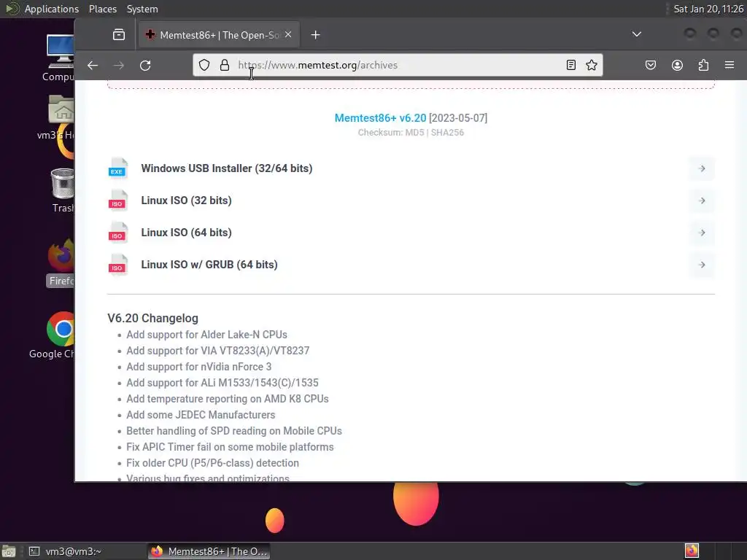Click show desktop icon in bottom panel
Screen dimensions: 747x560
click(9, 551)
